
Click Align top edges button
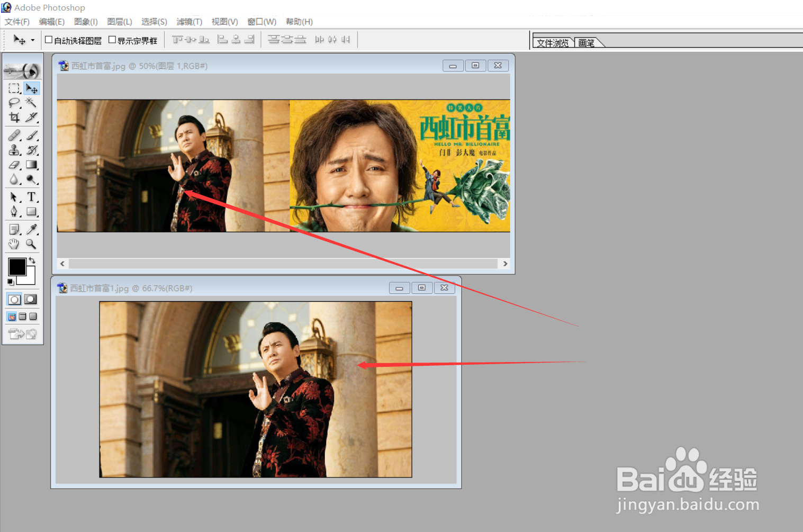tap(178, 40)
